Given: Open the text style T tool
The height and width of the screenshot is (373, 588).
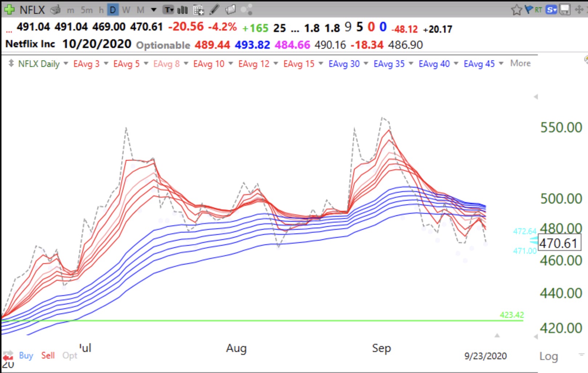Looking at the screenshot, I should click(x=168, y=10).
